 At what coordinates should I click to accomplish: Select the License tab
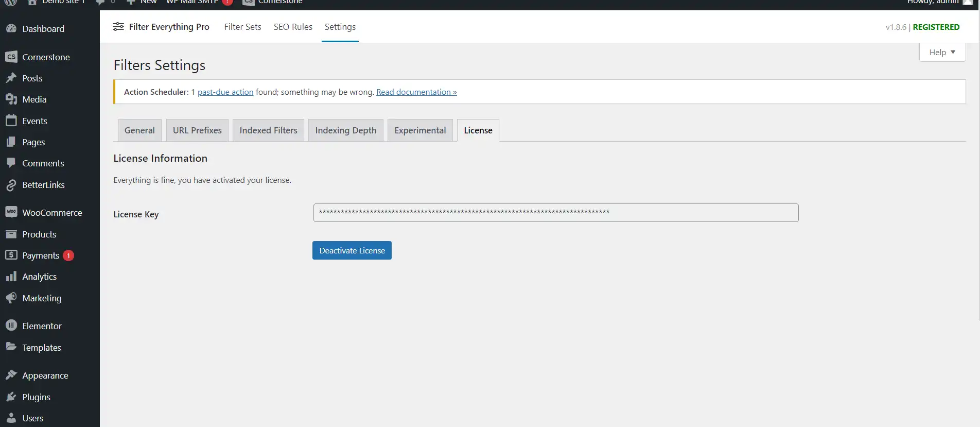(x=478, y=130)
